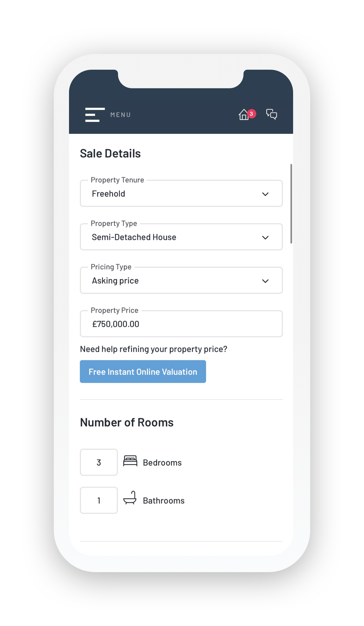Expand the Pricing Type chevron arrow
The width and height of the screenshot is (364, 626).
pos(265,281)
